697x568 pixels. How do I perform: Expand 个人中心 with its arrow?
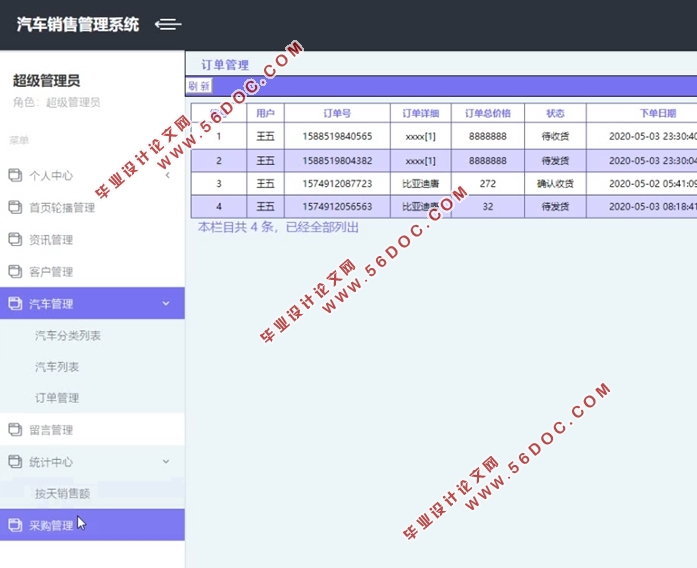click(168, 175)
